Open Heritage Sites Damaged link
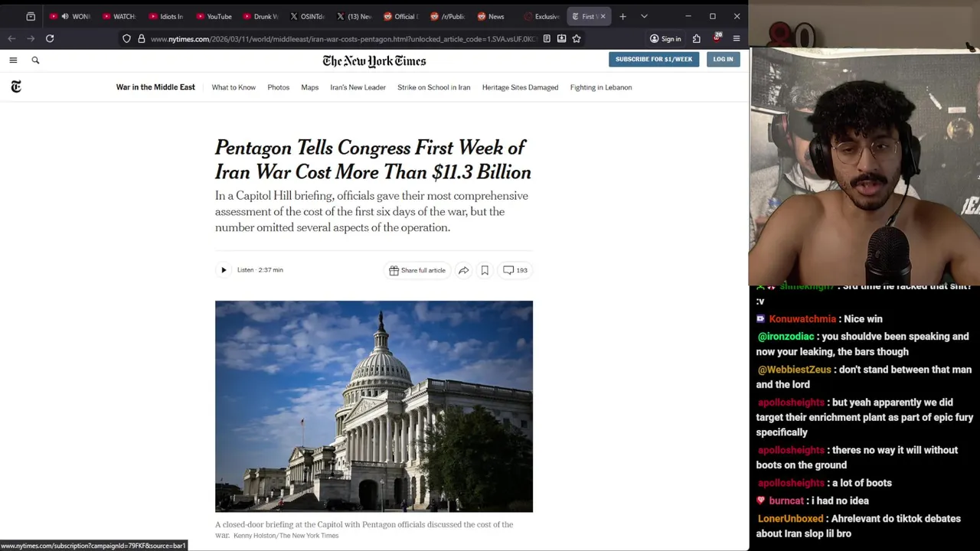 coord(520,87)
